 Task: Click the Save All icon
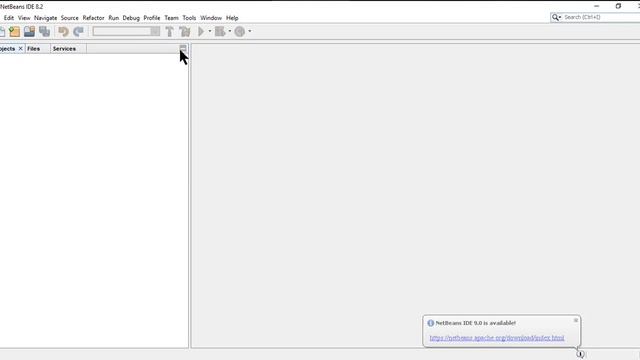point(44,31)
